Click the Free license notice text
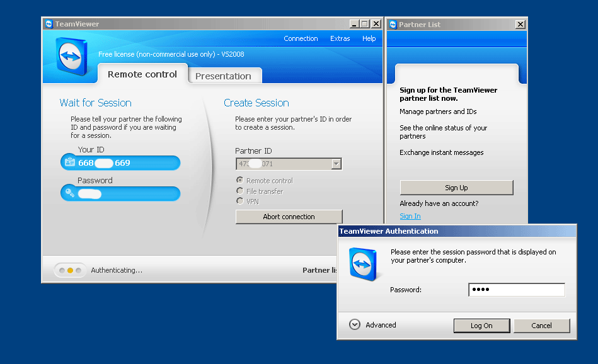This screenshot has width=598, height=364. pyautogui.click(x=171, y=54)
